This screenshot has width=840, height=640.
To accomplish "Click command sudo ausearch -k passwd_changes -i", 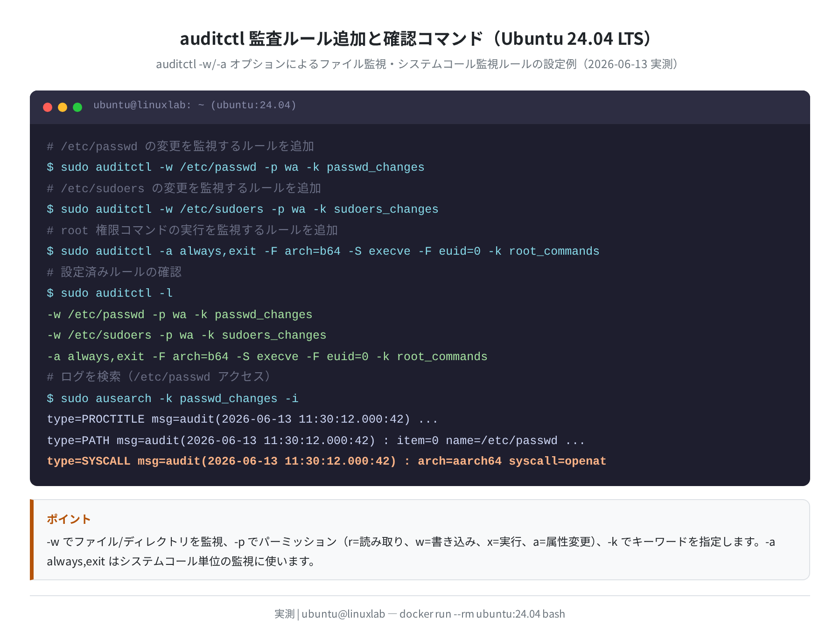I will click(x=173, y=399).
